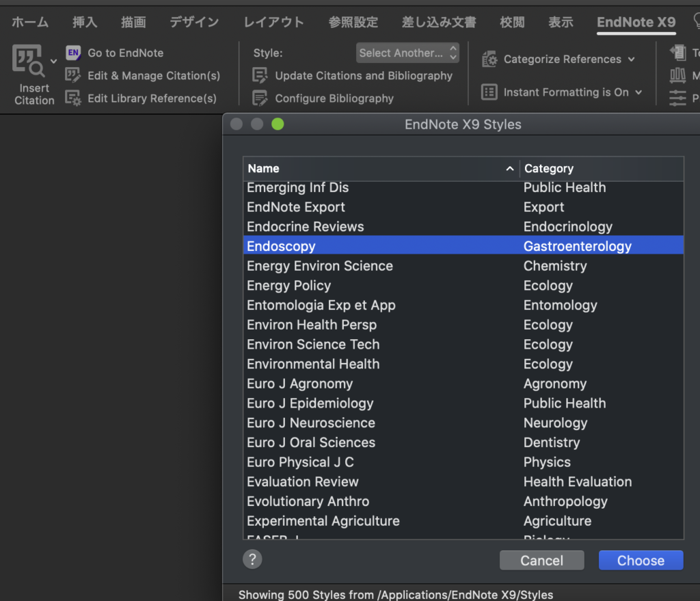This screenshot has height=601, width=700.
Task: Click the Go to EndNote icon
Action: pyautogui.click(x=73, y=53)
